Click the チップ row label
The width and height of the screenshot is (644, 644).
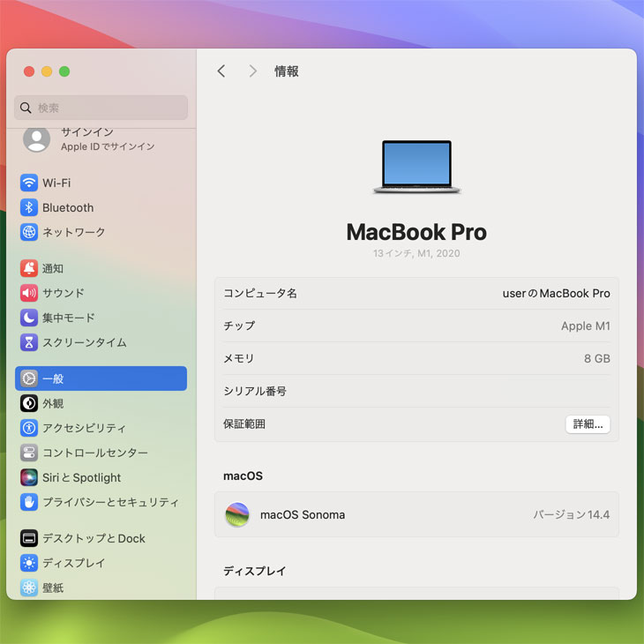click(x=239, y=326)
